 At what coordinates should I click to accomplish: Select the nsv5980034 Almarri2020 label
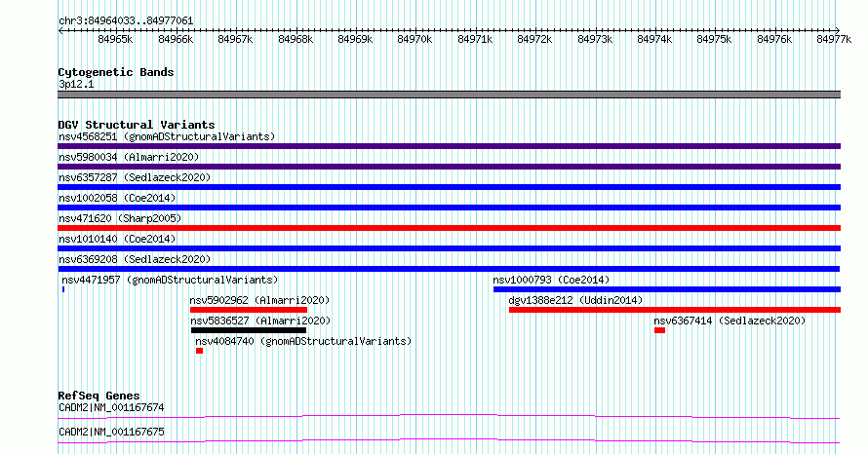coord(129,157)
